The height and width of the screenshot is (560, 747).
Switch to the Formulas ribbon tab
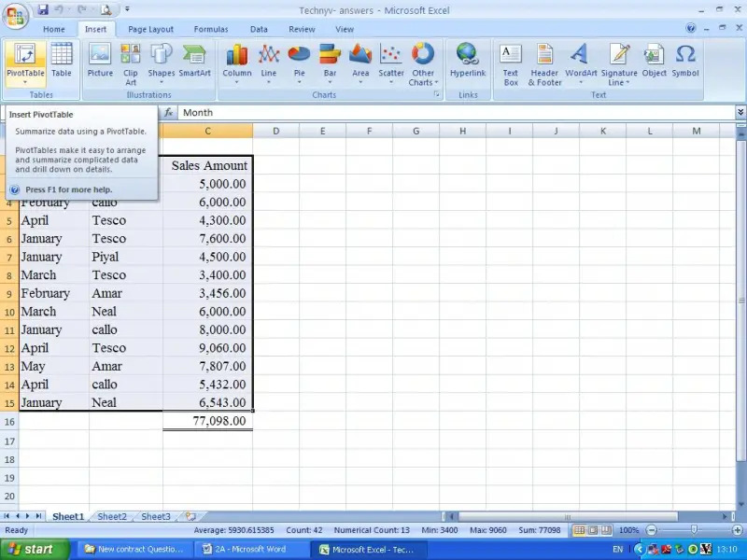click(x=211, y=29)
